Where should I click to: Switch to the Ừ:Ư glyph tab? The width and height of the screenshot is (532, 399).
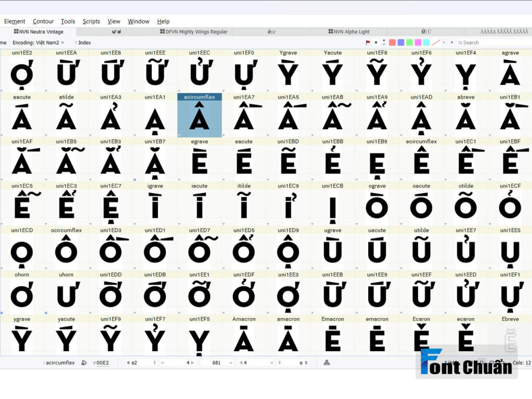pos(427,32)
